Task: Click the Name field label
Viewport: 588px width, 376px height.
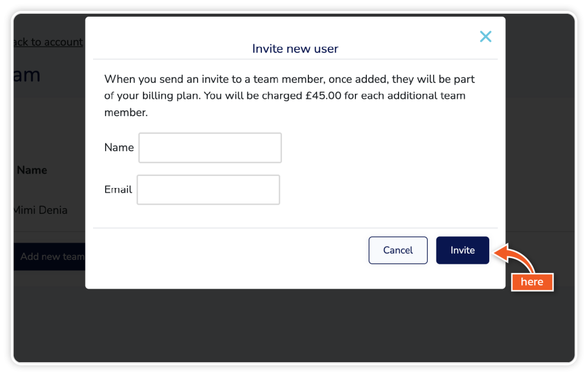Action: tap(119, 148)
